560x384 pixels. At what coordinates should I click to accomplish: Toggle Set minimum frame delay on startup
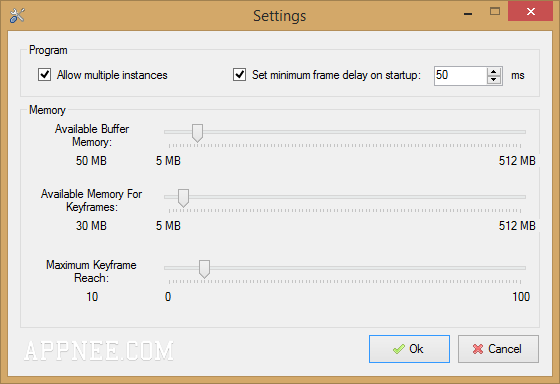239,75
